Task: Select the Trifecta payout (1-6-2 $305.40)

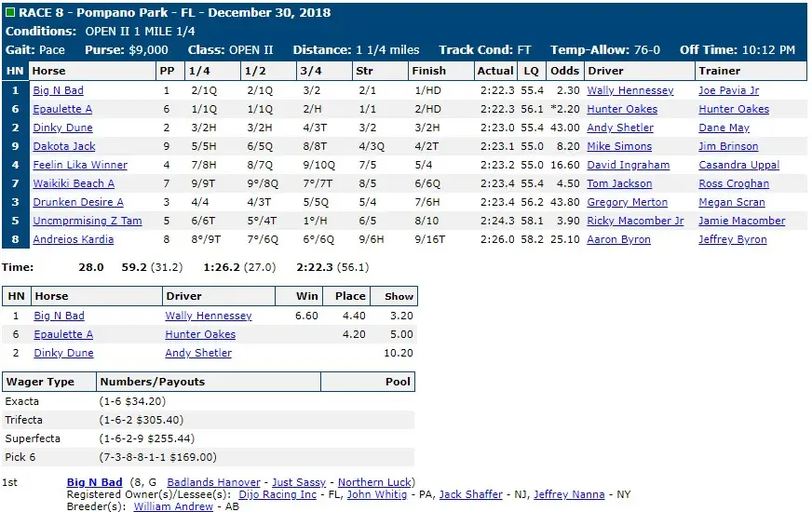Action: coord(141,420)
